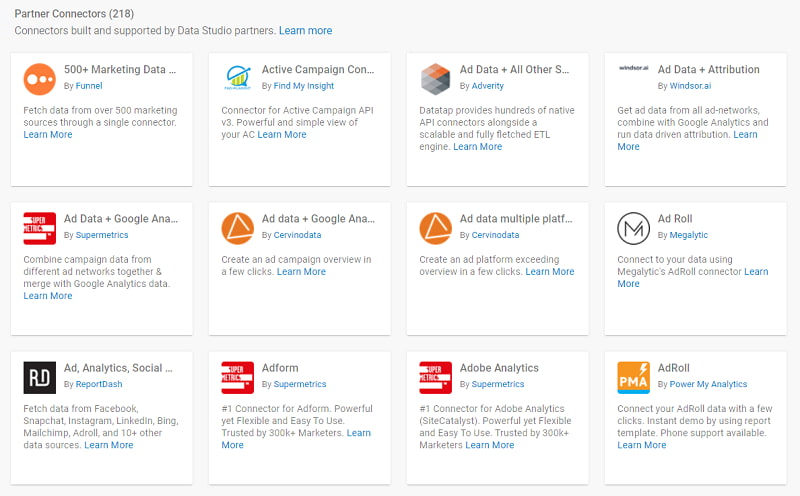Image resolution: width=800 pixels, height=496 pixels.
Task: Click Learn More after ad campaign overview text
Action: tap(301, 271)
